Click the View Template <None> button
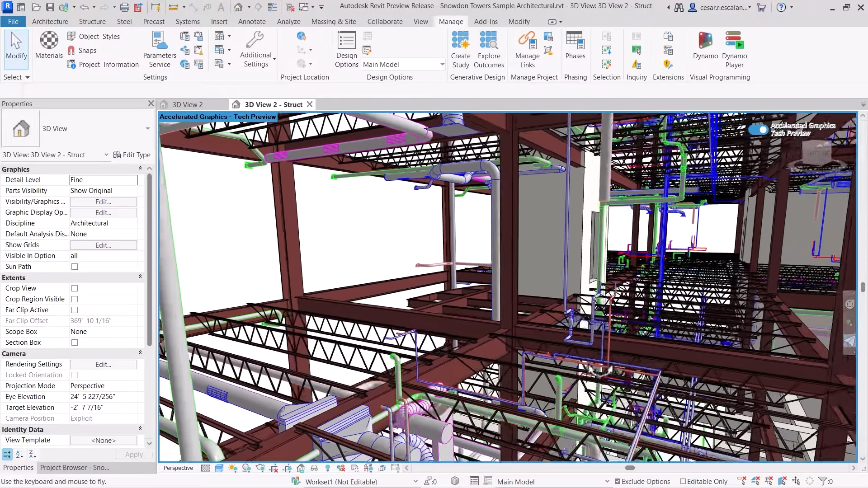868x488 pixels. [x=103, y=440]
